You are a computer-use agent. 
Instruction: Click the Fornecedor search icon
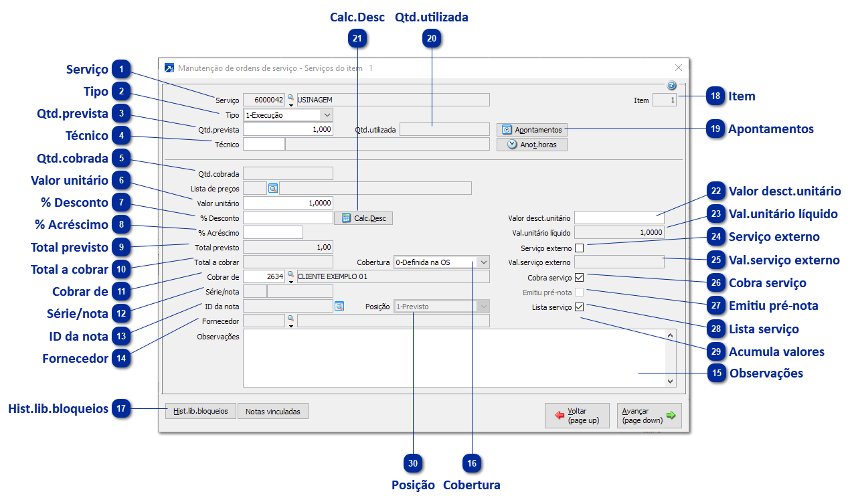290,321
